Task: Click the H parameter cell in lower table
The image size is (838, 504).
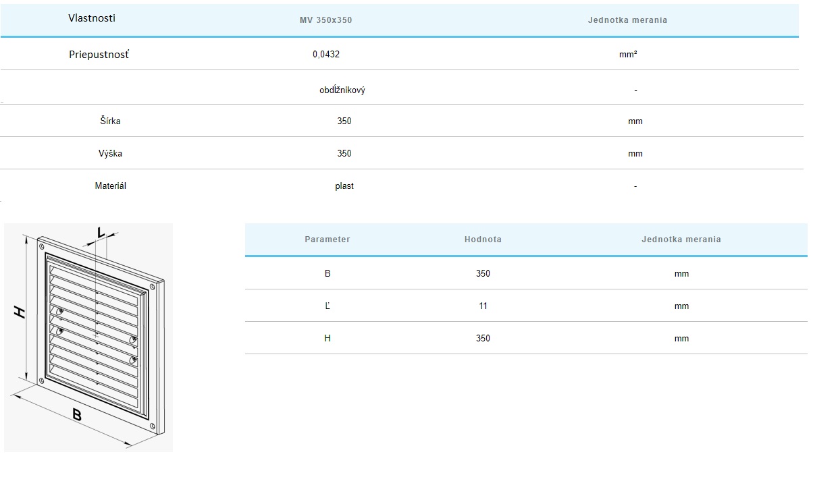Action: (x=328, y=339)
